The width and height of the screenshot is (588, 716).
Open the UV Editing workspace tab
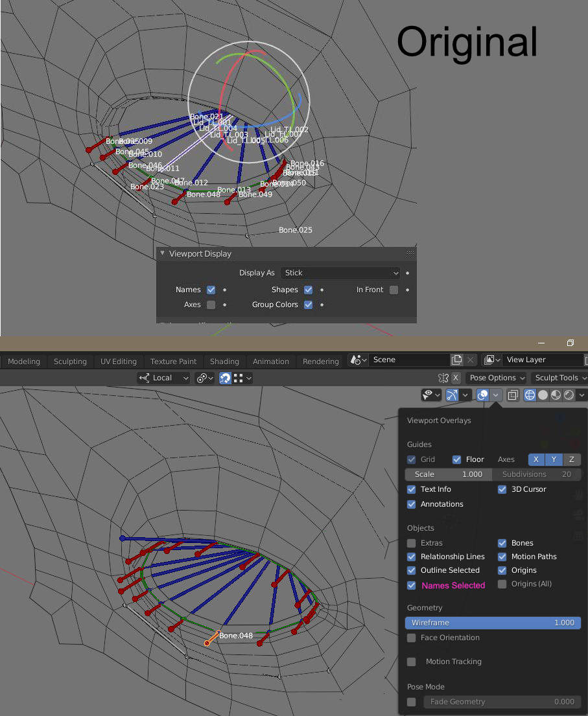(119, 361)
